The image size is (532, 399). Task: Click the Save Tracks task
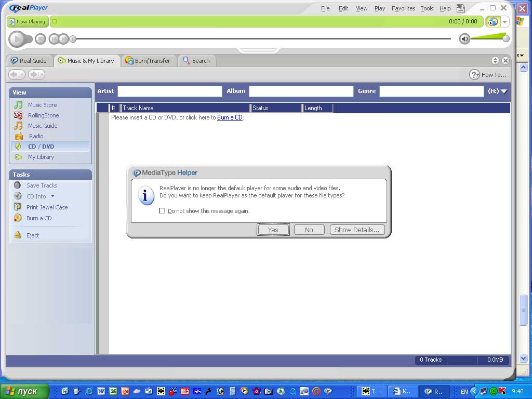pyautogui.click(x=42, y=185)
